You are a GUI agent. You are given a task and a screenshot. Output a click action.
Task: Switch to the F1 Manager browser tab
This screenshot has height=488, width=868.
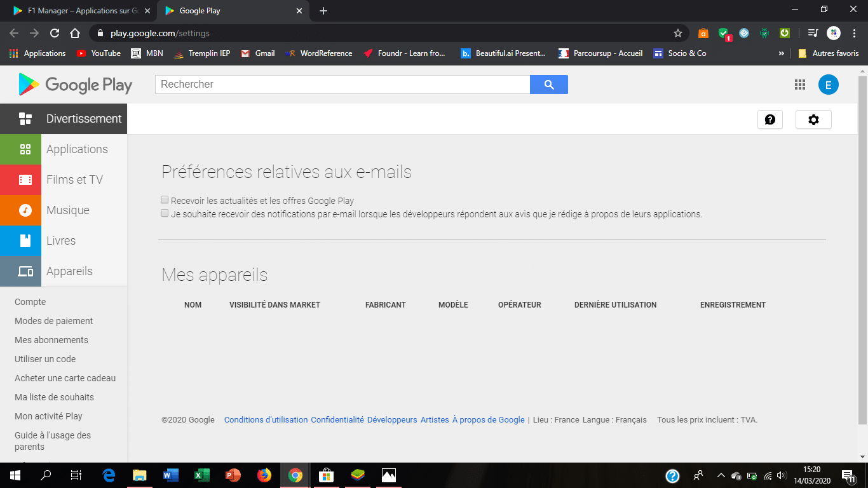[79, 11]
